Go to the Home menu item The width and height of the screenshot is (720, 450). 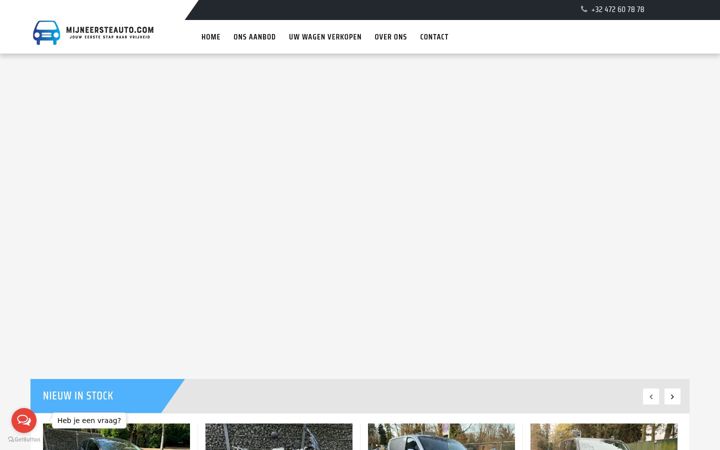click(x=211, y=37)
